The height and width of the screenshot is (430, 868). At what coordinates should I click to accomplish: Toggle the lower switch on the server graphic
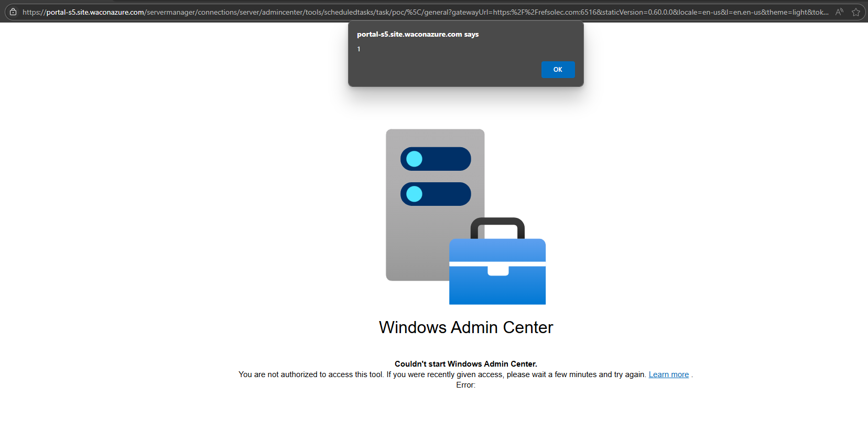point(436,194)
